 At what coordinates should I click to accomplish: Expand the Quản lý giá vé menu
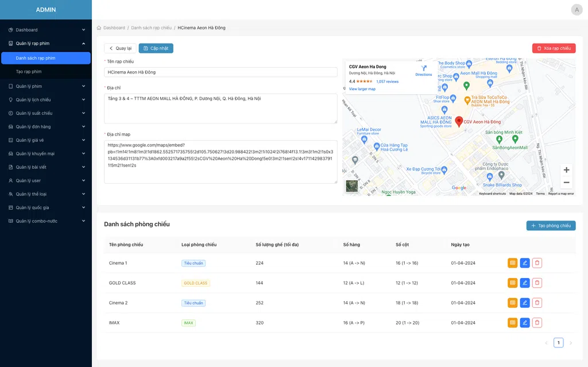46,140
